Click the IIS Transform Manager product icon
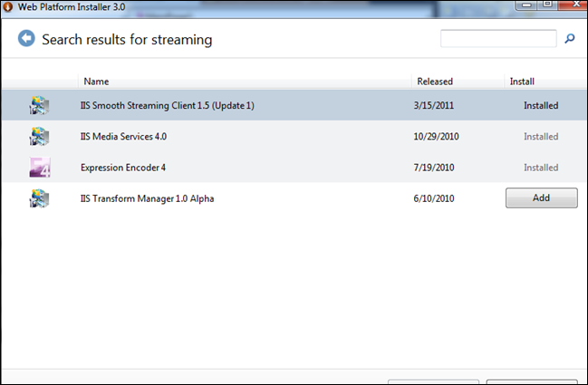The height and width of the screenshot is (385, 588). pos(40,198)
